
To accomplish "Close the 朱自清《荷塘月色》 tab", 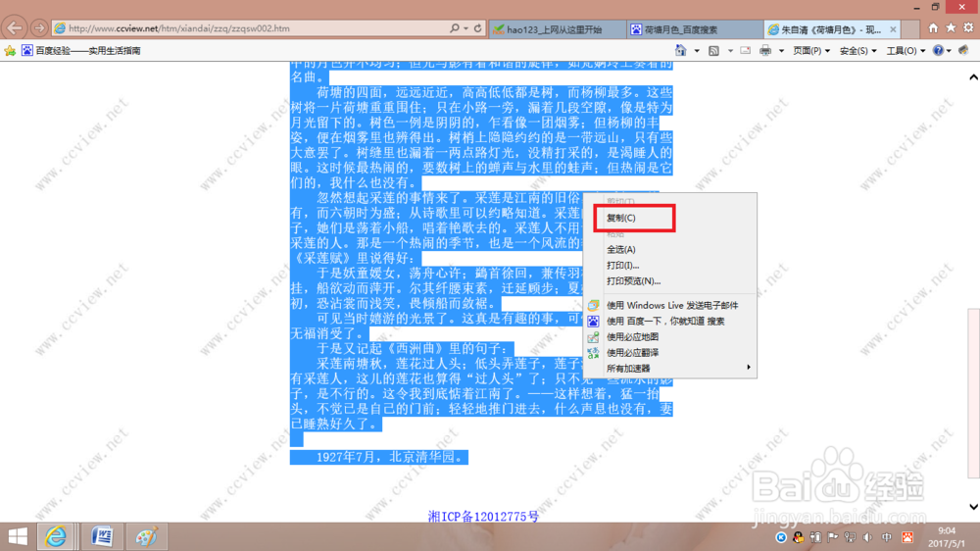I will [893, 29].
